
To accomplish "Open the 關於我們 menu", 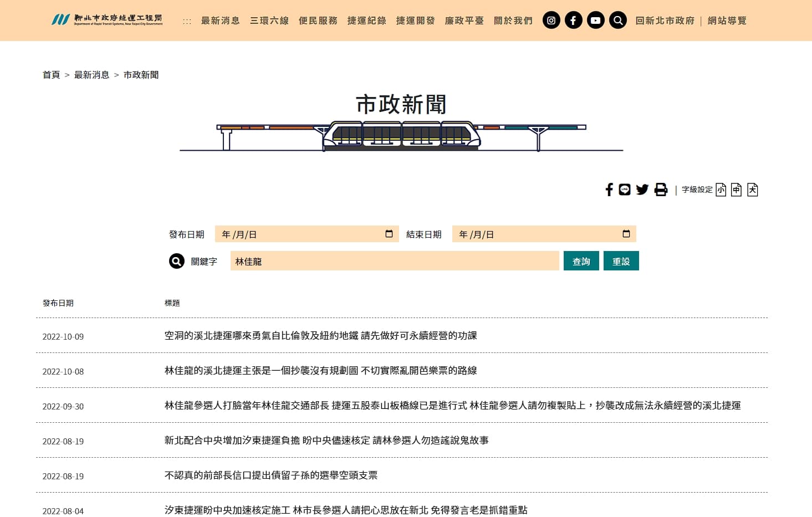I will (513, 21).
